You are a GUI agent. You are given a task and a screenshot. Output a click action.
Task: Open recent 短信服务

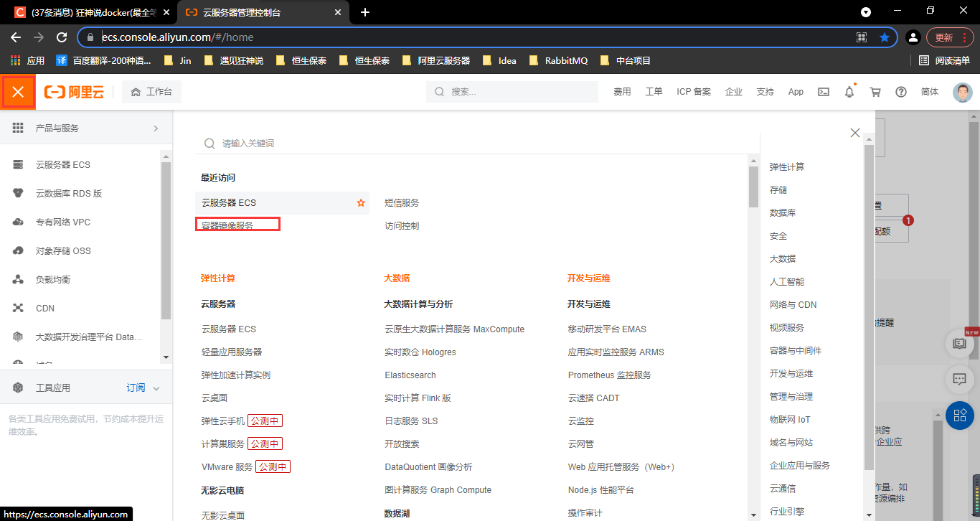click(x=402, y=203)
